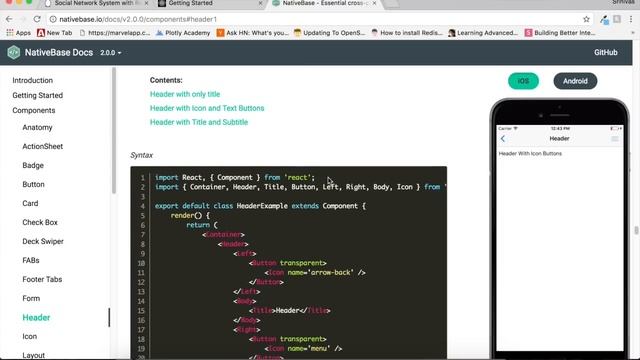Click NativeBase Docs title
This screenshot has height=360, width=640.
(59, 52)
